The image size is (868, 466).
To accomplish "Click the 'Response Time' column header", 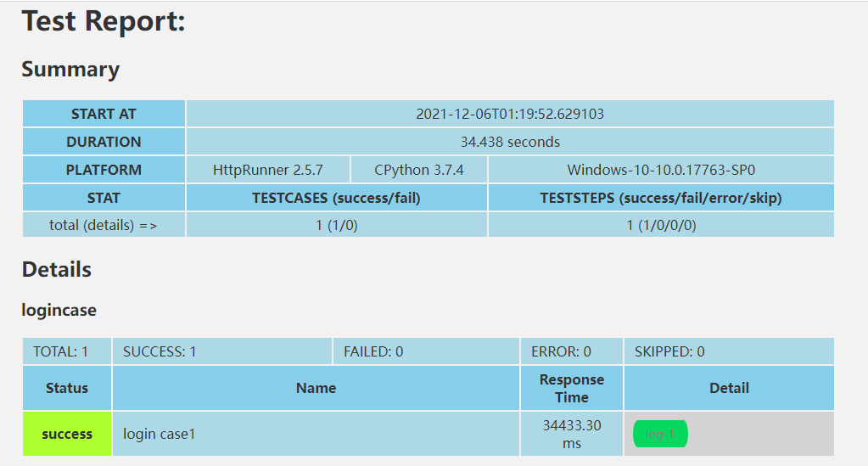I will (572, 388).
